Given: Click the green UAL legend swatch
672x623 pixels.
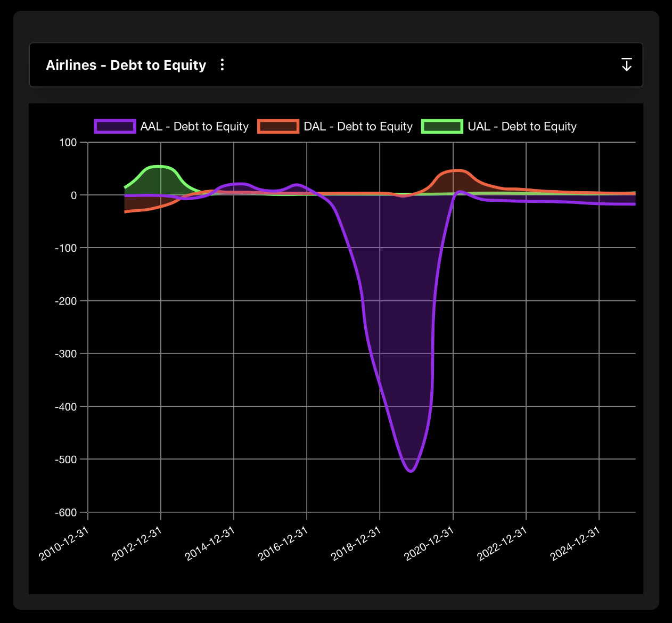Looking at the screenshot, I should tap(442, 127).
